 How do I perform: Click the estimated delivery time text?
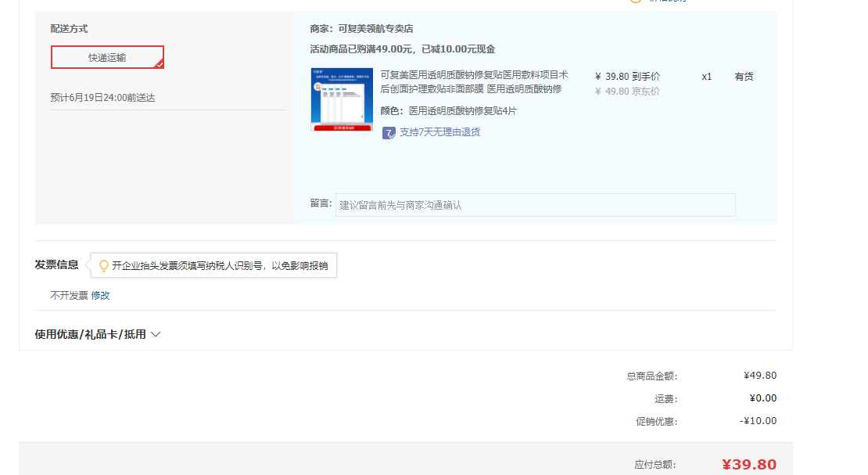point(102,98)
